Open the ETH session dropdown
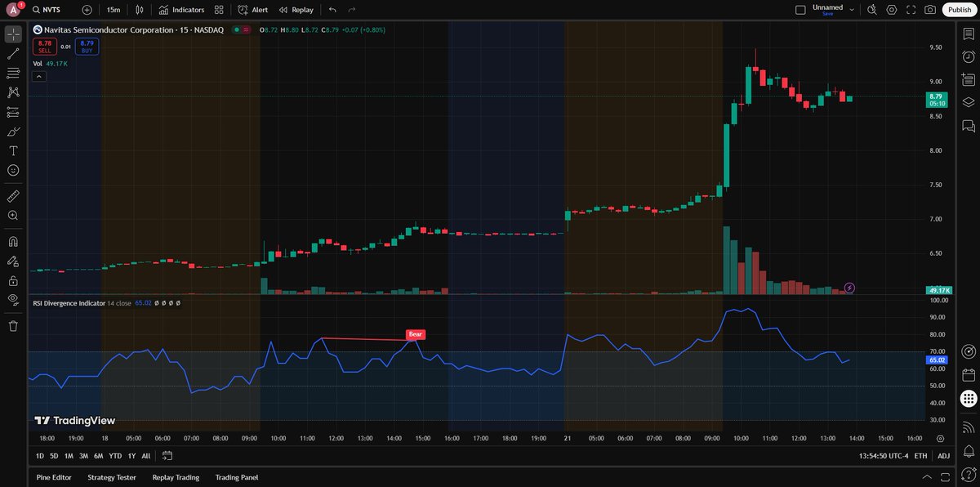The image size is (980, 487). coord(920,456)
